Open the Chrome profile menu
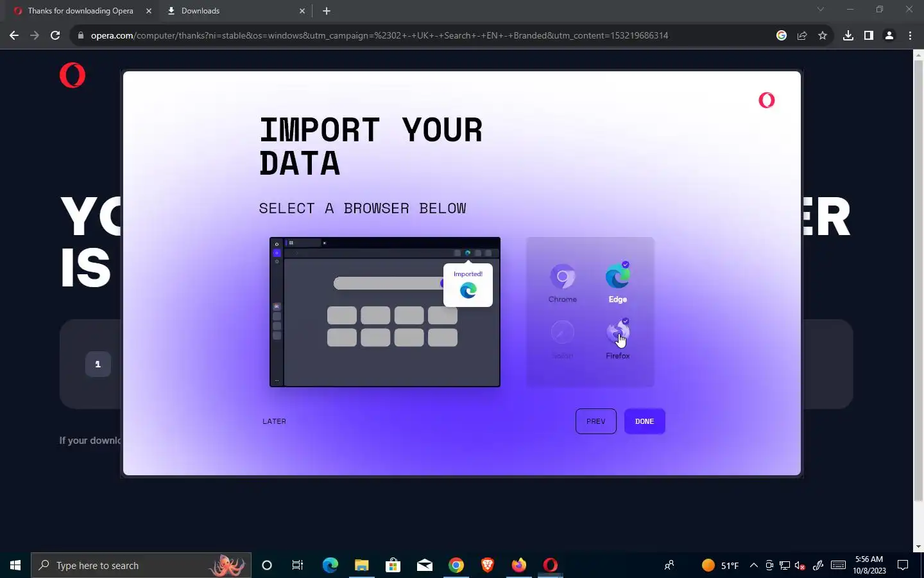The height and width of the screenshot is (578, 924). pos(889,35)
